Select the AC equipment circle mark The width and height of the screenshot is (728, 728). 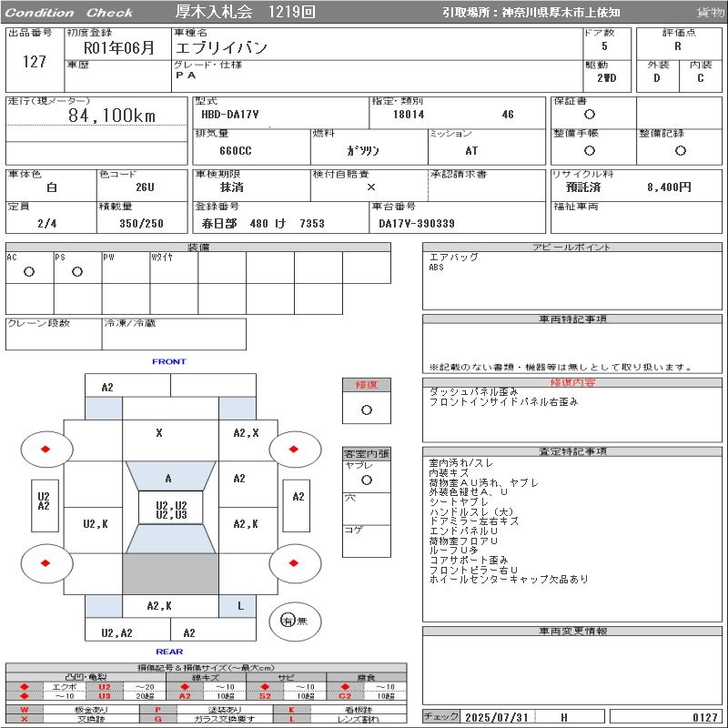[29, 271]
